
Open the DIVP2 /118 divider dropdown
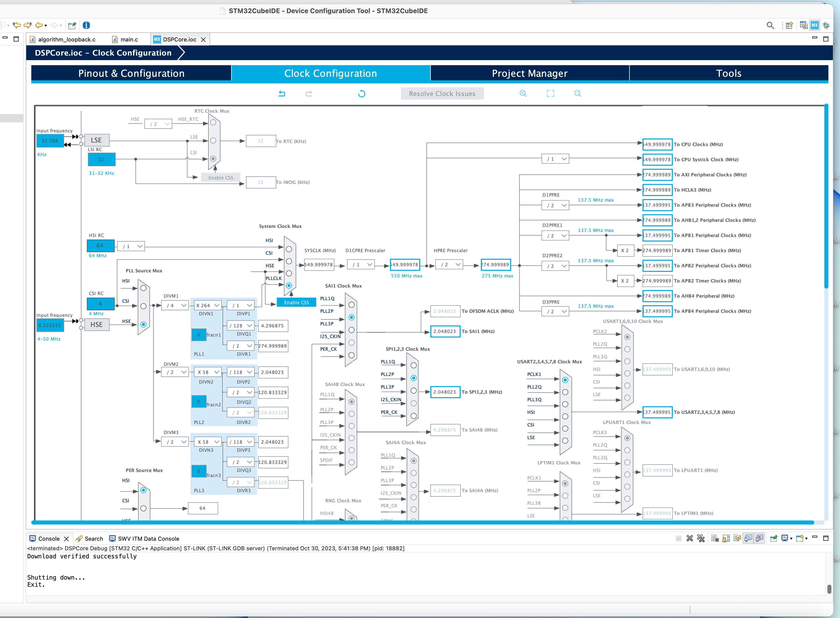(x=241, y=372)
